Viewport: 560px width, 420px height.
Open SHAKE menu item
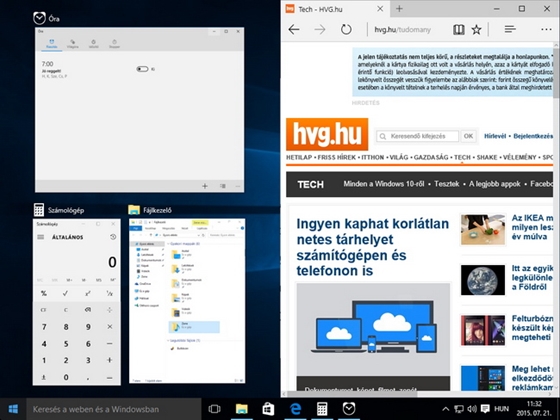487,157
